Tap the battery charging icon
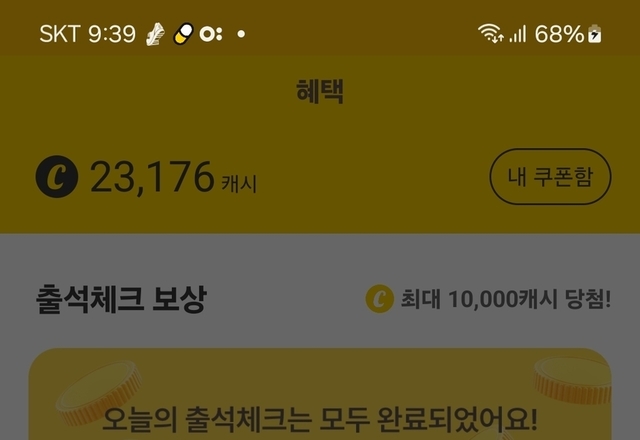 595,34
